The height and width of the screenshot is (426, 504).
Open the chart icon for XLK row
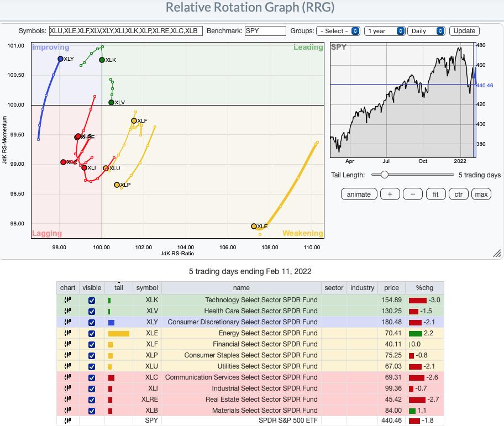(x=68, y=300)
